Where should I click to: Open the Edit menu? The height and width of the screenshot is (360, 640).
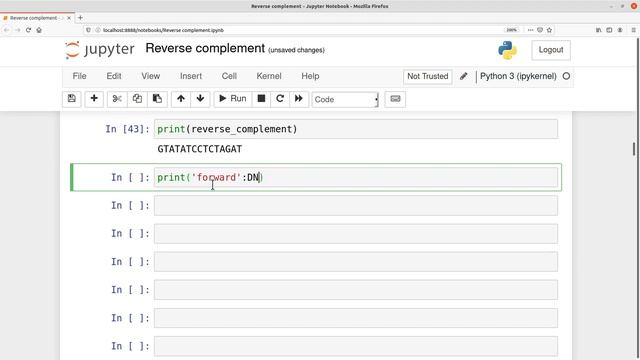[114, 76]
